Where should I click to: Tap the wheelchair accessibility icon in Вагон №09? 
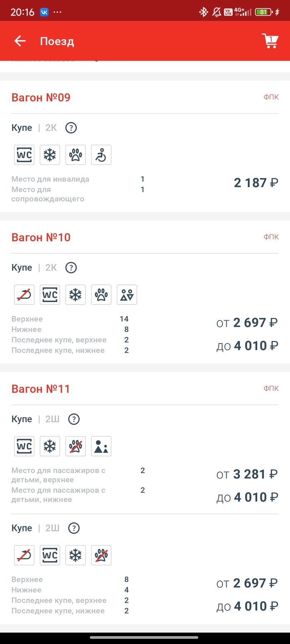[x=101, y=155]
